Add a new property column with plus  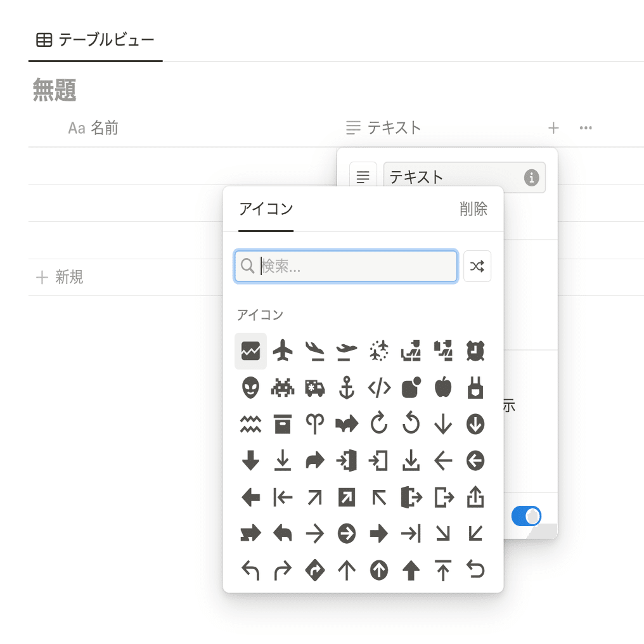tap(553, 128)
